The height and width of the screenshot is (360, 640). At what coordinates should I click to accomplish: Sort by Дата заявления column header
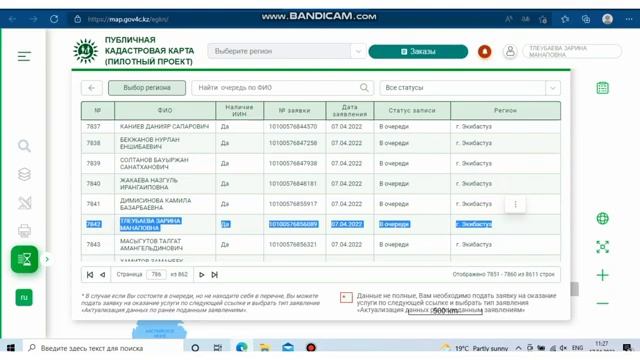[350, 111]
